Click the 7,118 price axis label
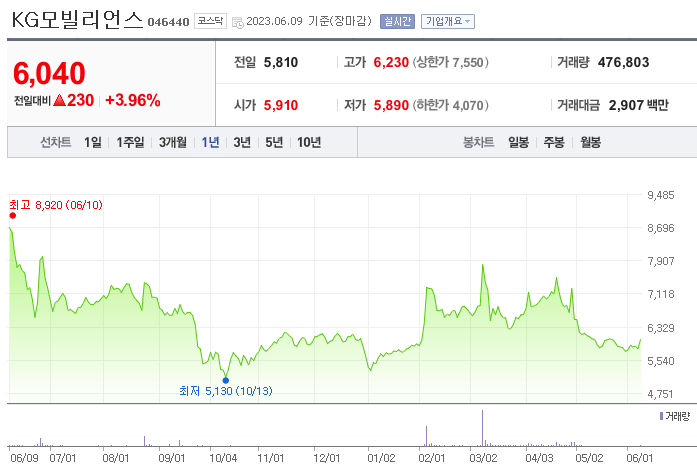The height and width of the screenshot is (469, 697). tap(661, 294)
